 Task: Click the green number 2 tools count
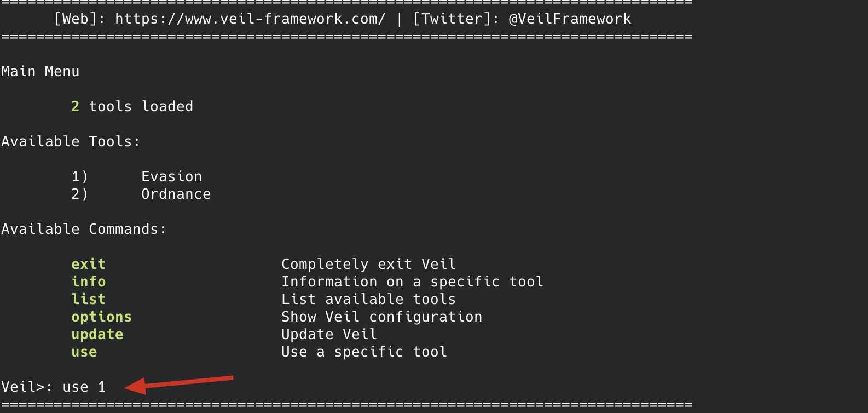(x=76, y=106)
